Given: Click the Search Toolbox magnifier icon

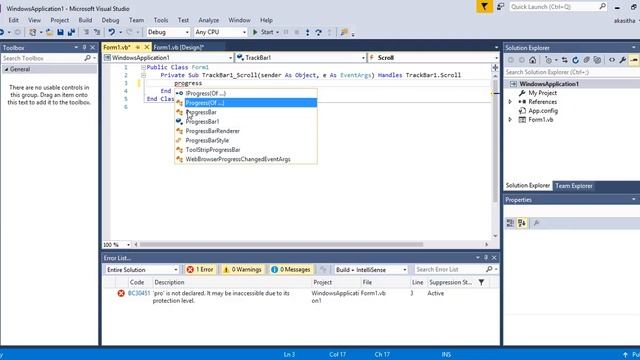Looking at the screenshot, I should pos(87,58).
